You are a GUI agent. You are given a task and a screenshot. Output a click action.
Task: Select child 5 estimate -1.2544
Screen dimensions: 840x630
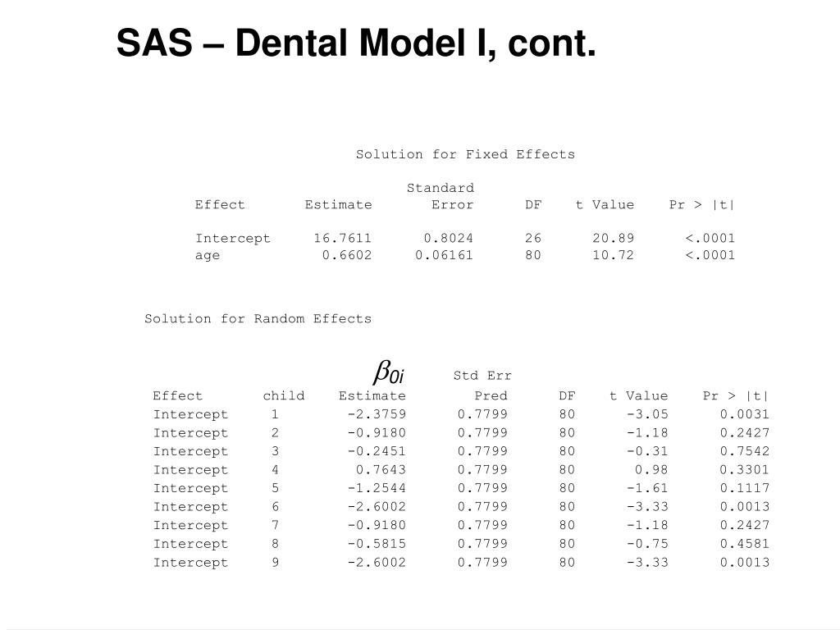pos(377,488)
